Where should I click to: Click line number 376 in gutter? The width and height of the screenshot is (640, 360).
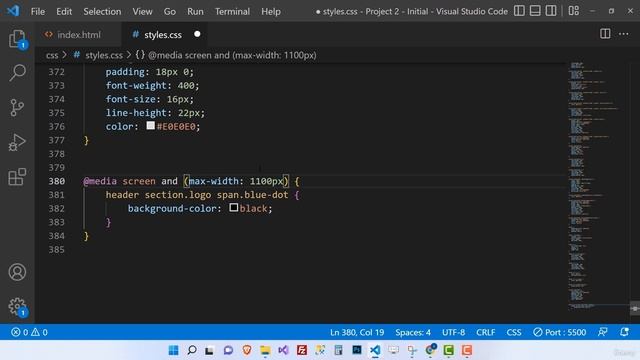[x=57, y=127]
